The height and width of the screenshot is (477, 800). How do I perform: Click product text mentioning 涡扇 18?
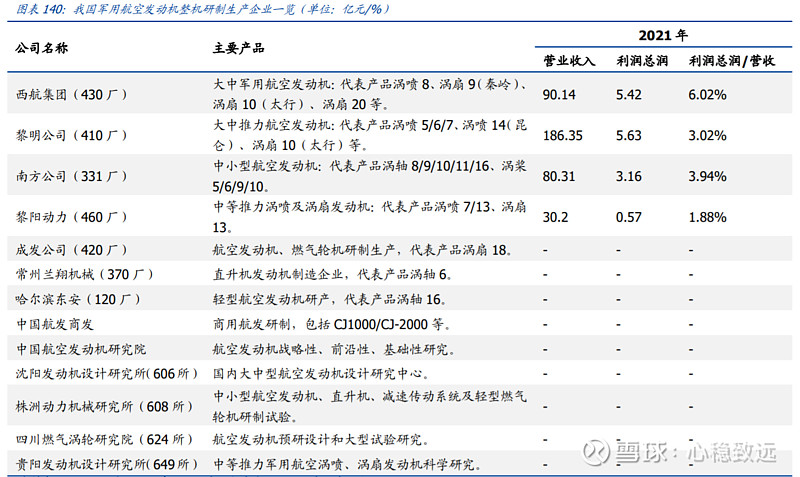(362, 250)
